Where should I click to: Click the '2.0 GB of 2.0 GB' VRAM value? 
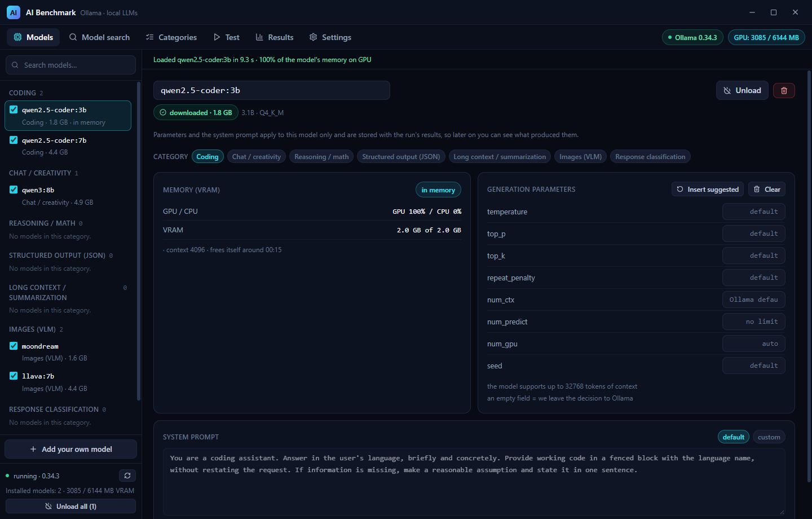click(x=429, y=230)
